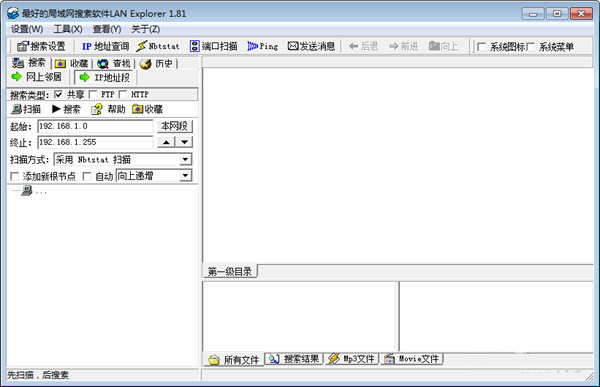Click the 帮助 help icon
600x387 pixels.
(x=109, y=109)
